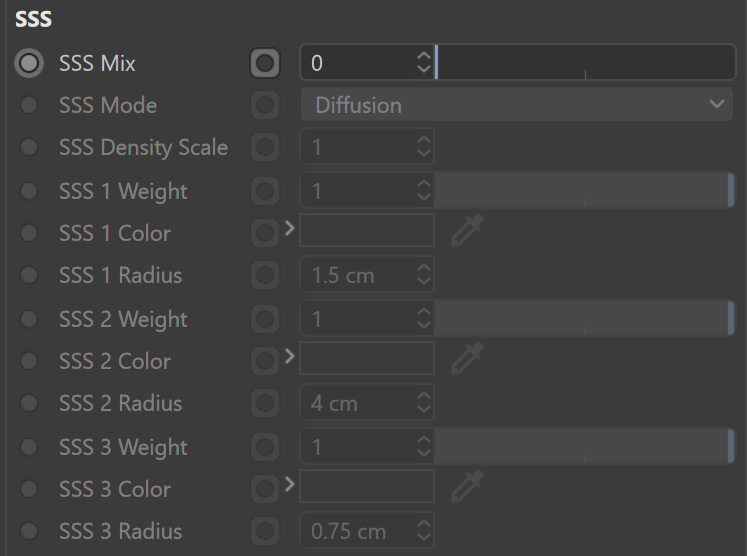Toggle the SSS Mode animation dot
Viewport: 747px width, 556px height.
tap(29, 105)
